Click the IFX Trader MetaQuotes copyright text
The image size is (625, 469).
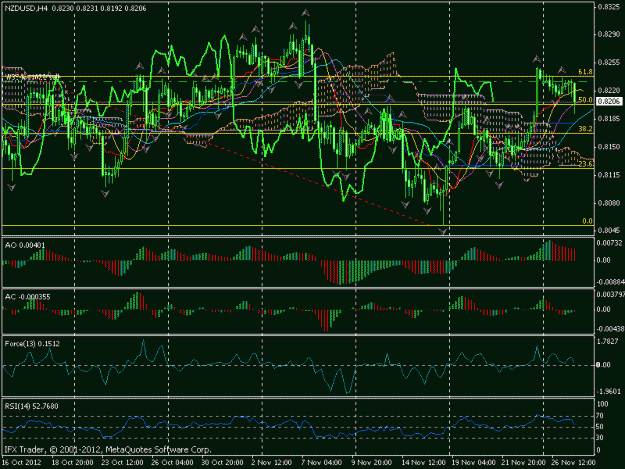(108, 450)
